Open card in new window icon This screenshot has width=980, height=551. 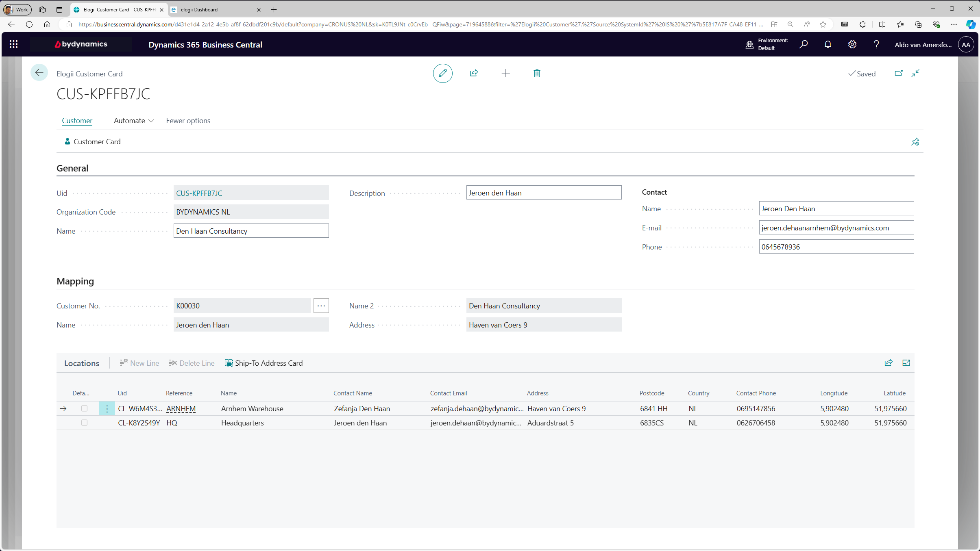tap(899, 73)
